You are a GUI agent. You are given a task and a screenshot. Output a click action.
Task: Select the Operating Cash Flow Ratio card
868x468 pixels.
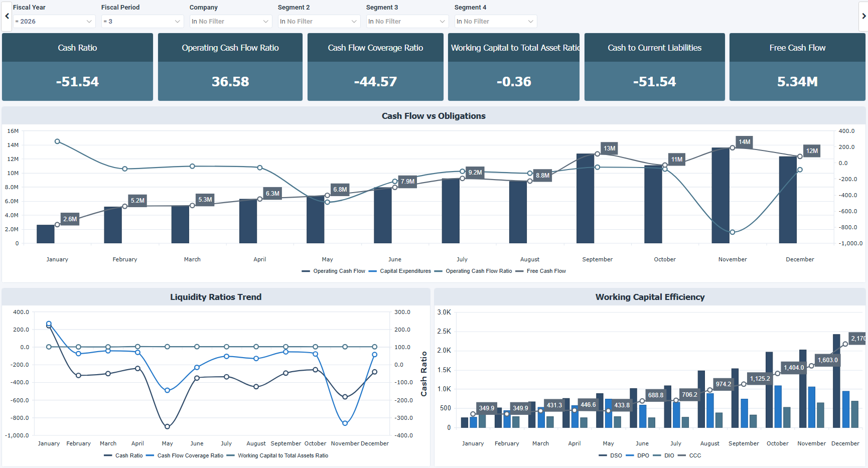230,67
